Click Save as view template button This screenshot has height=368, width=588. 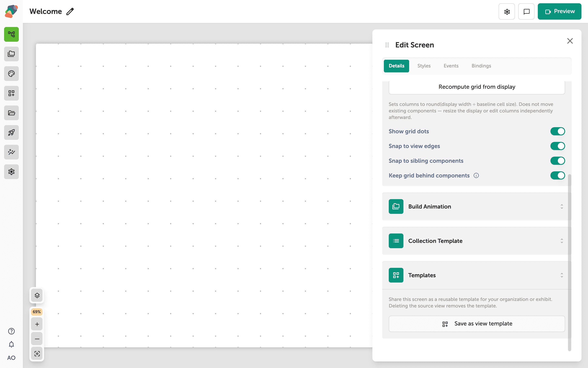pyautogui.click(x=477, y=324)
